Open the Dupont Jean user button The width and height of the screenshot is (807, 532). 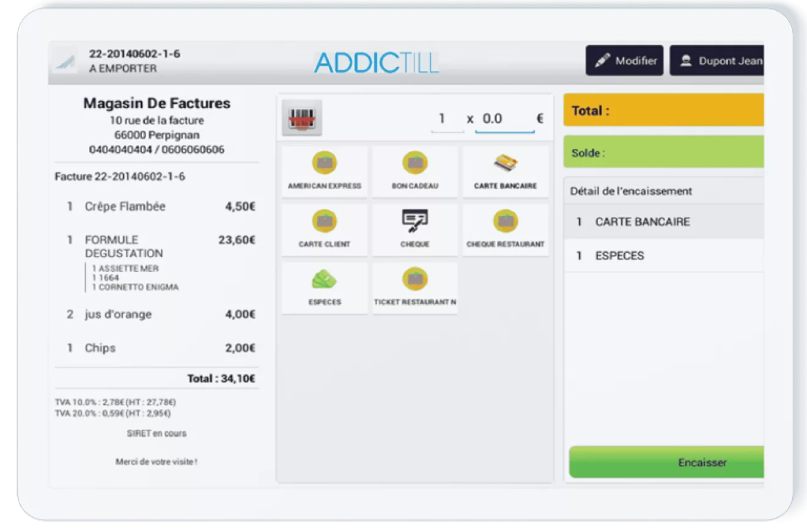pyautogui.click(x=717, y=61)
